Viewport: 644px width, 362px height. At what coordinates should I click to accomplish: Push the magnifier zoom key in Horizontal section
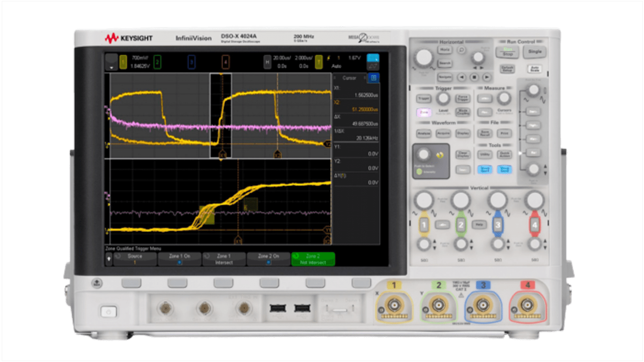pos(462,49)
